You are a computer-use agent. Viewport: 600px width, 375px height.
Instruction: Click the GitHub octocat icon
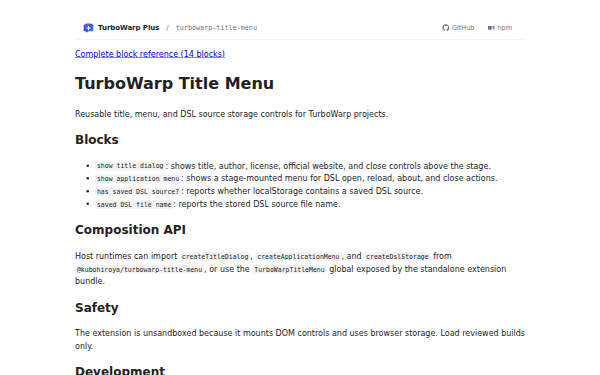[445, 28]
